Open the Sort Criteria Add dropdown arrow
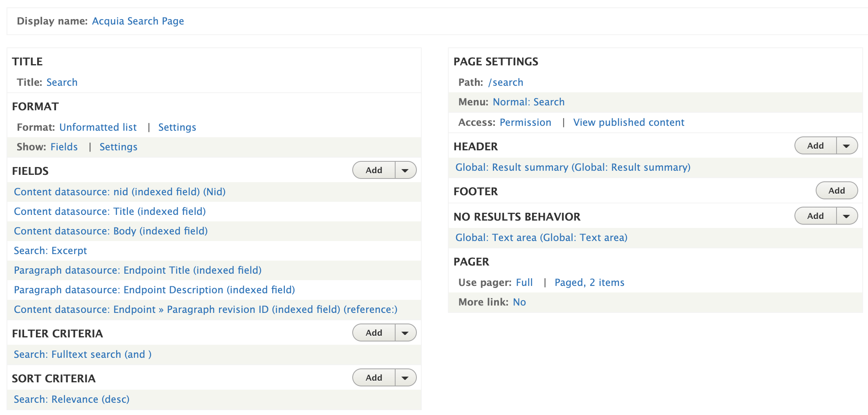This screenshot has height=415, width=868. coord(405,378)
